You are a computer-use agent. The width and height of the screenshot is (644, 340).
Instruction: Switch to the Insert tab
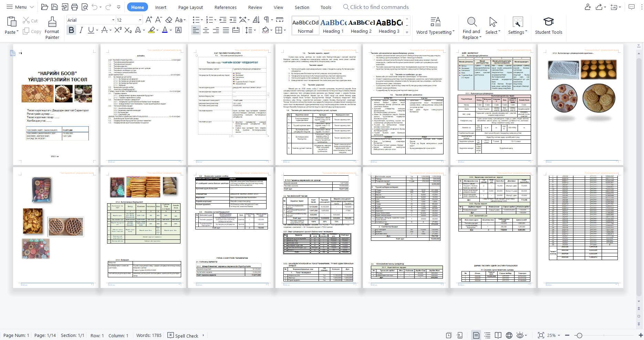tap(160, 7)
